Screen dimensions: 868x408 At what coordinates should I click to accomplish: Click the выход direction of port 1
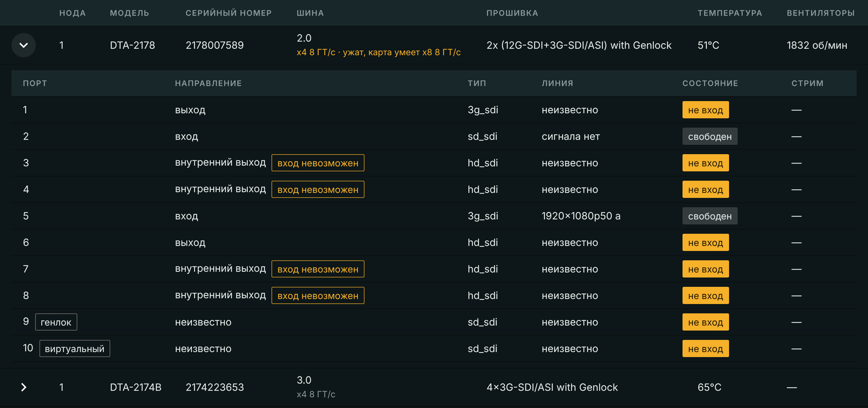click(x=190, y=110)
